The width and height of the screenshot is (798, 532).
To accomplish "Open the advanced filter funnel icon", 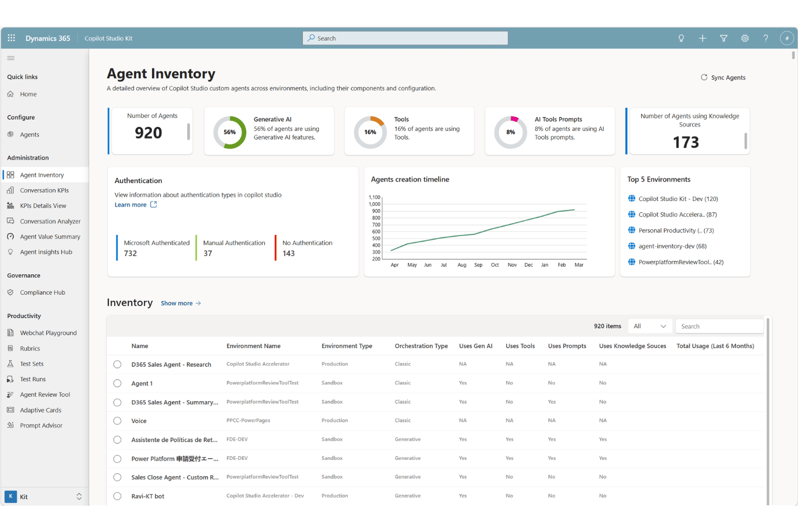I will 724,38.
